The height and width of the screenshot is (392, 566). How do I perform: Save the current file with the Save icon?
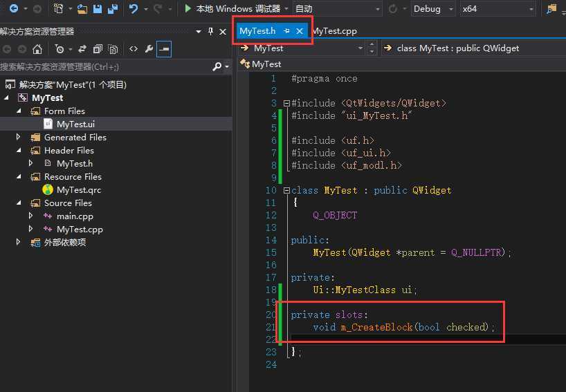tap(98, 9)
